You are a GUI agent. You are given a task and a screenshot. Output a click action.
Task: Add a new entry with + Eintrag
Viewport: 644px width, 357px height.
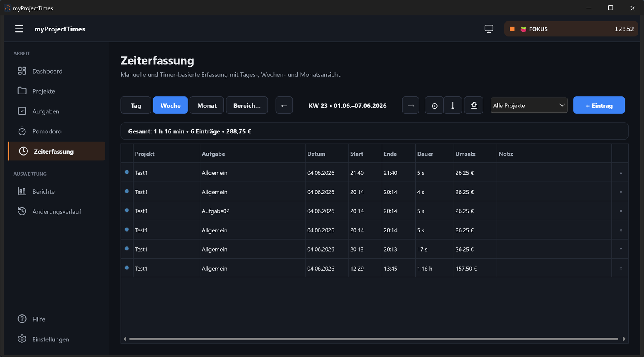(x=599, y=105)
